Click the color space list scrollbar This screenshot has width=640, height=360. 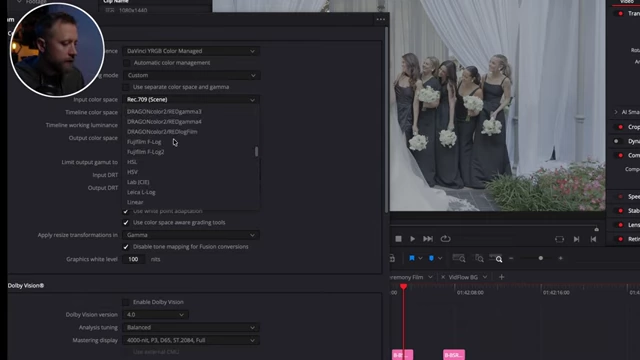(x=256, y=151)
